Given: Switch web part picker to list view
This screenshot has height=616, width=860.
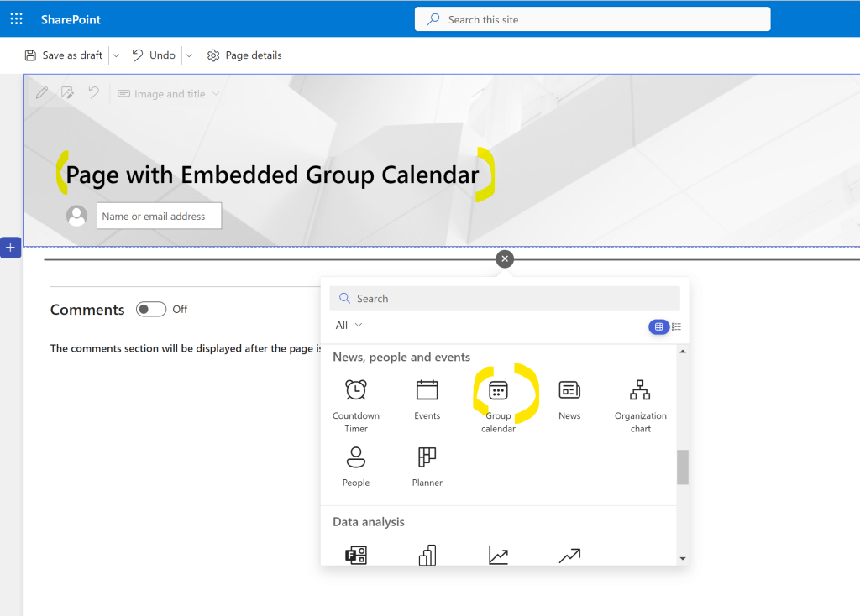Looking at the screenshot, I should pos(677,326).
